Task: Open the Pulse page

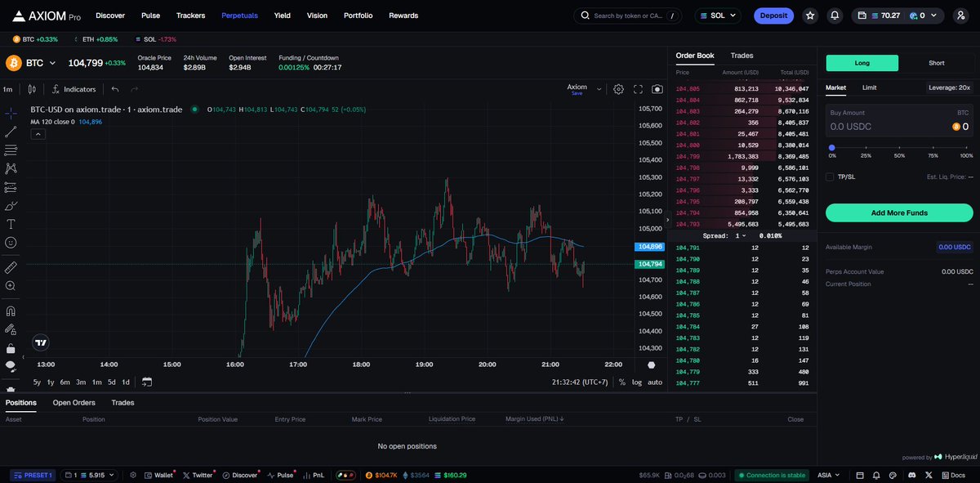Action: coord(150,16)
